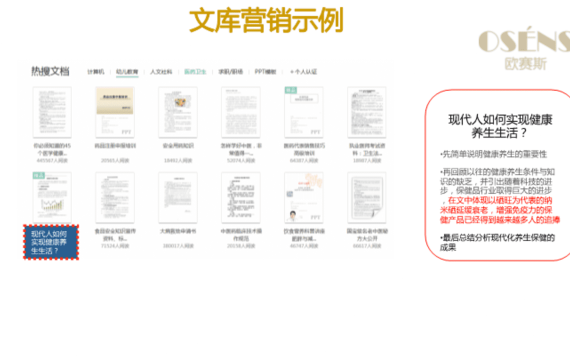Open the 大病医疗申请书 document thumbnail
Image resolution: width=570 pixels, height=360 pixels.
(x=178, y=197)
